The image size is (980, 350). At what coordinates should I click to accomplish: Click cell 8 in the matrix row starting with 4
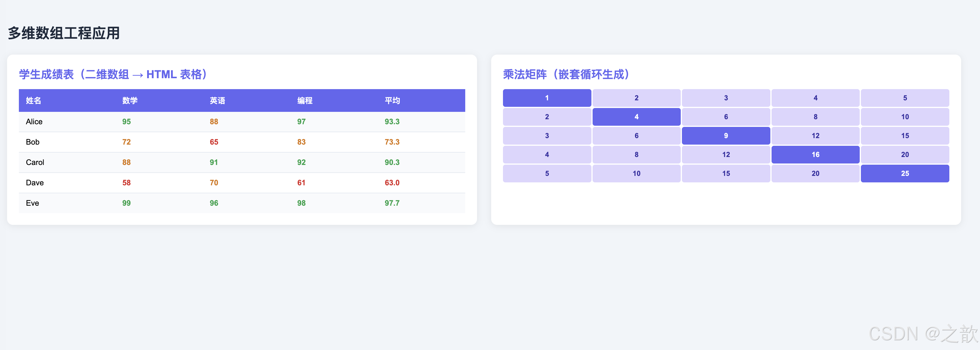pos(637,155)
